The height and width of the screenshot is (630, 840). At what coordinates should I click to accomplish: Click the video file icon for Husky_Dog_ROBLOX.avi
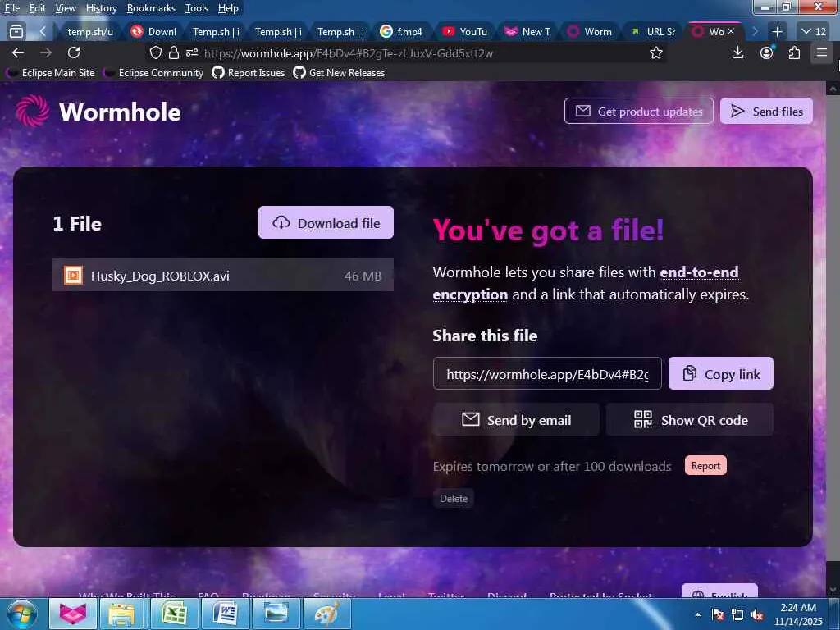(73, 276)
